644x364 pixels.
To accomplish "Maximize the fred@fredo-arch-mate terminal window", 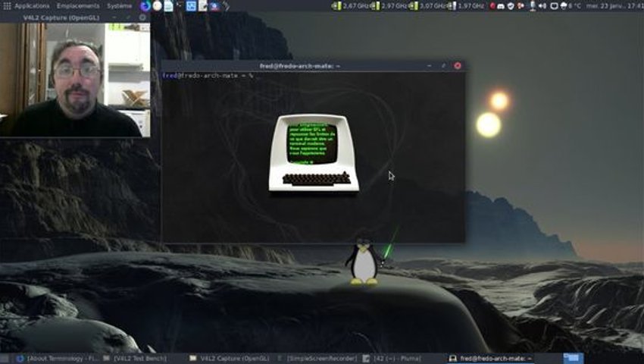I will pos(443,65).
